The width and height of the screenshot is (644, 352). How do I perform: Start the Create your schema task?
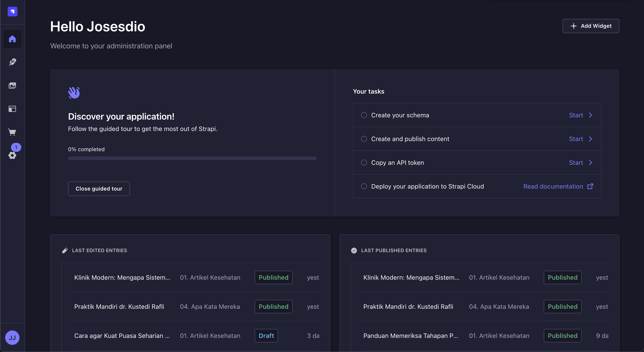tap(580, 115)
